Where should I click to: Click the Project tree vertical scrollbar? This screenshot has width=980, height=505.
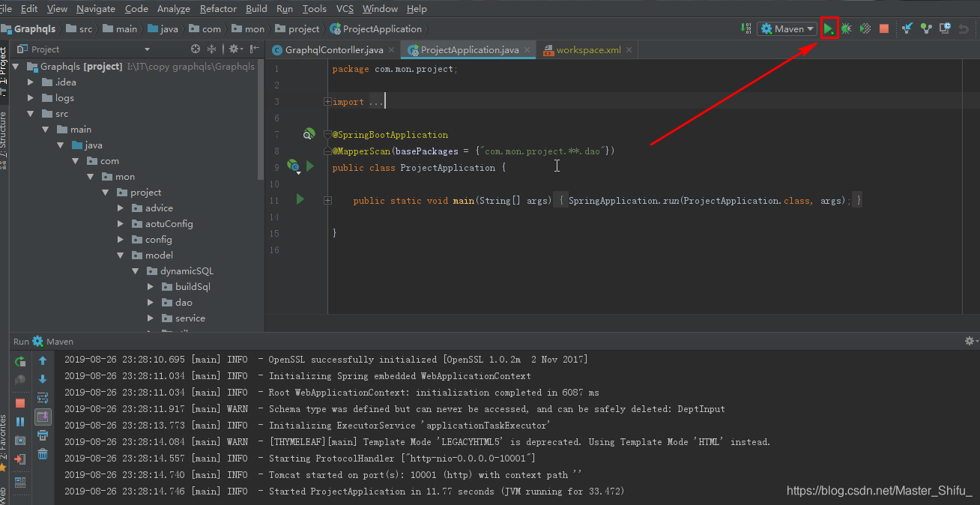(x=261, y=120)
